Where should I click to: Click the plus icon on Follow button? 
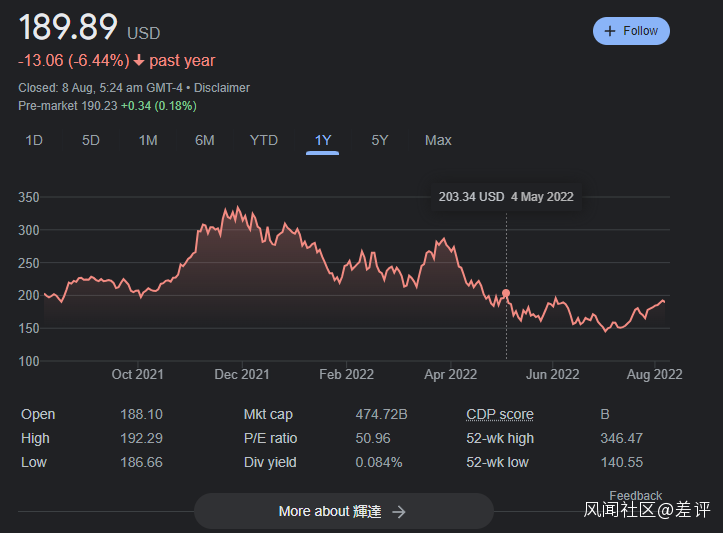[x=610, y=31]
